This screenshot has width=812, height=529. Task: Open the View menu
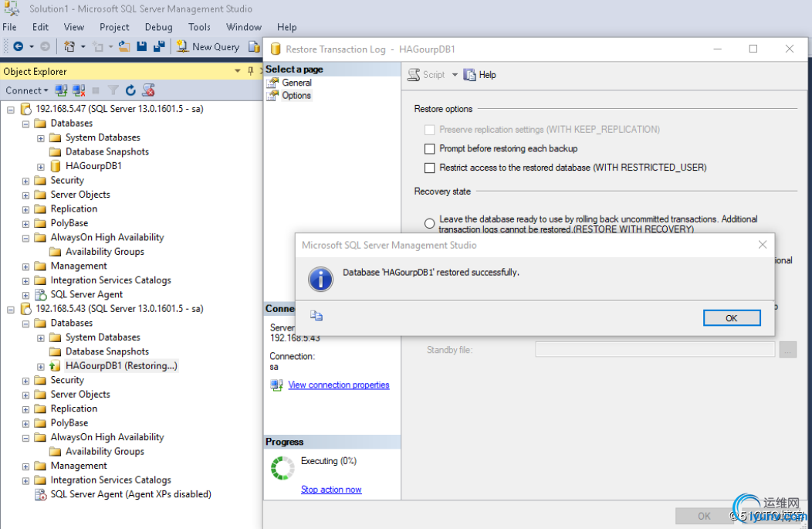(73, 27)
